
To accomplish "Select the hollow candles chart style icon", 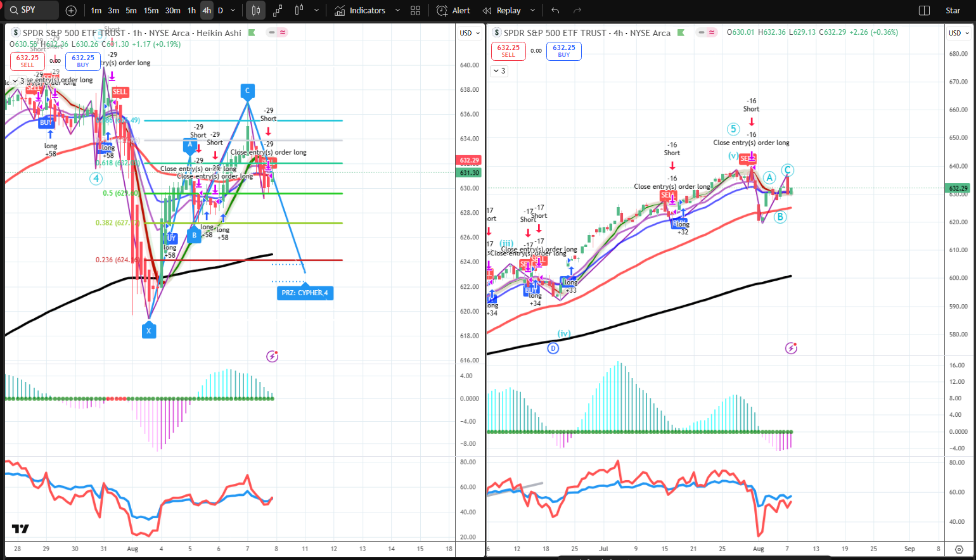I will coord(299,10).
